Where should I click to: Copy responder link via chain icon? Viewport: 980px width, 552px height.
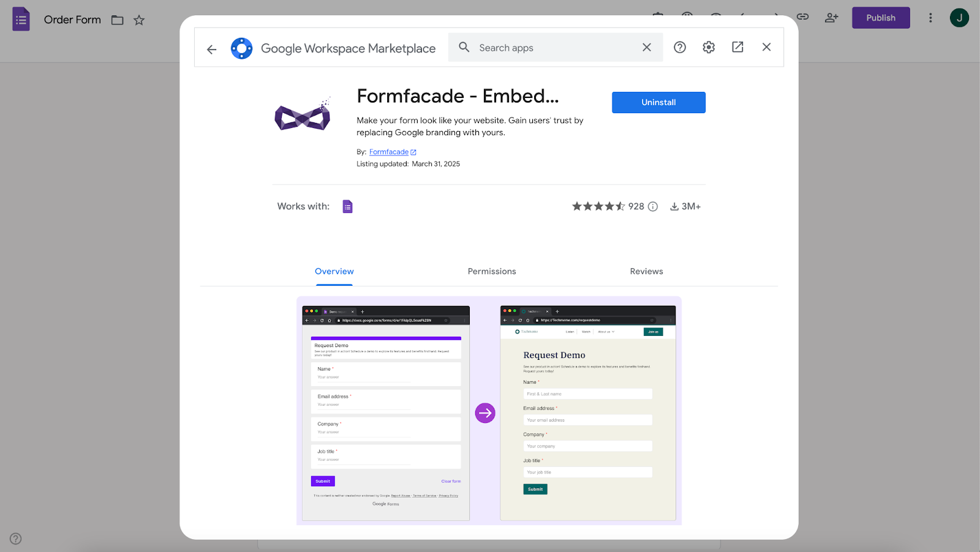pos(802,17)
